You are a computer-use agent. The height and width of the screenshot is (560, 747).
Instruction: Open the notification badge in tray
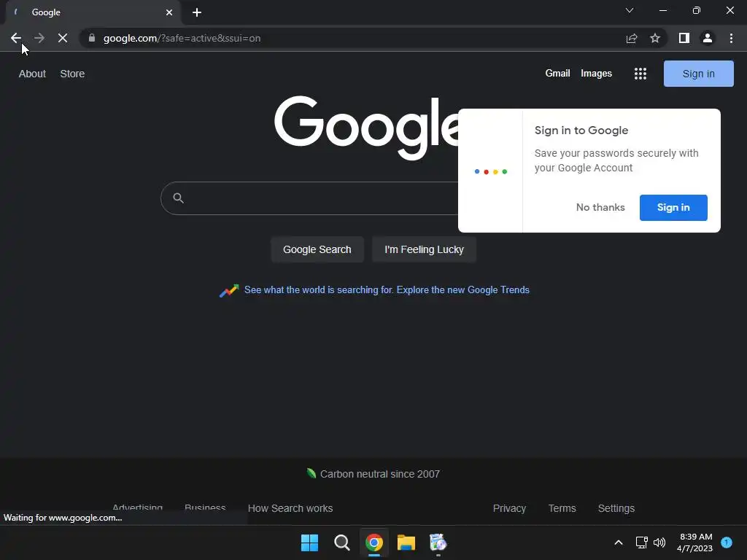pos(727,542)
